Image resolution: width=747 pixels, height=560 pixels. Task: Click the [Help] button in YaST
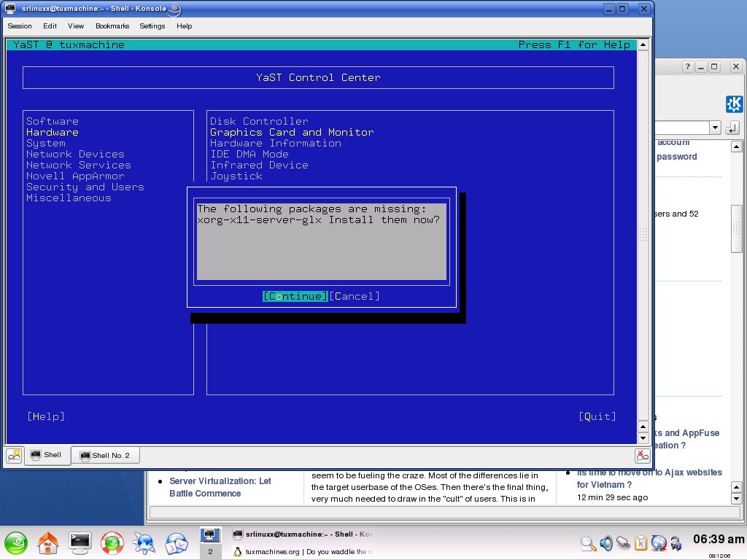[46, 416]
